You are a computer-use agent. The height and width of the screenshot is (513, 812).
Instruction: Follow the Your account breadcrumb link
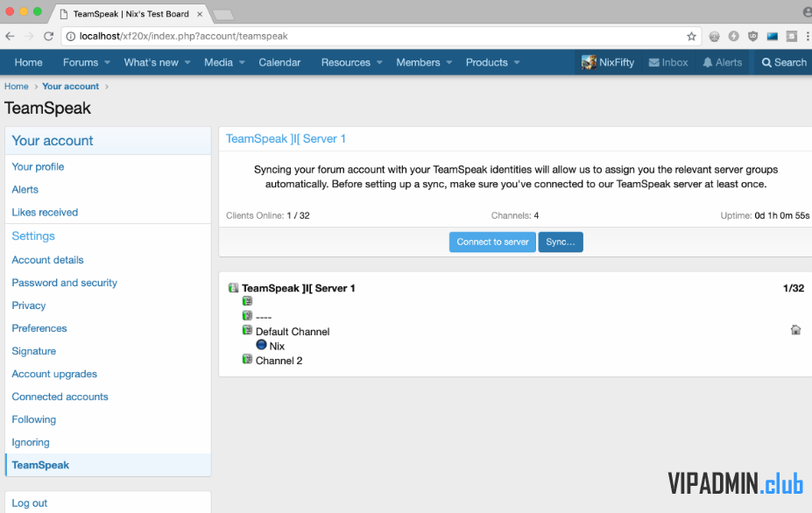(x=70, y=87)
